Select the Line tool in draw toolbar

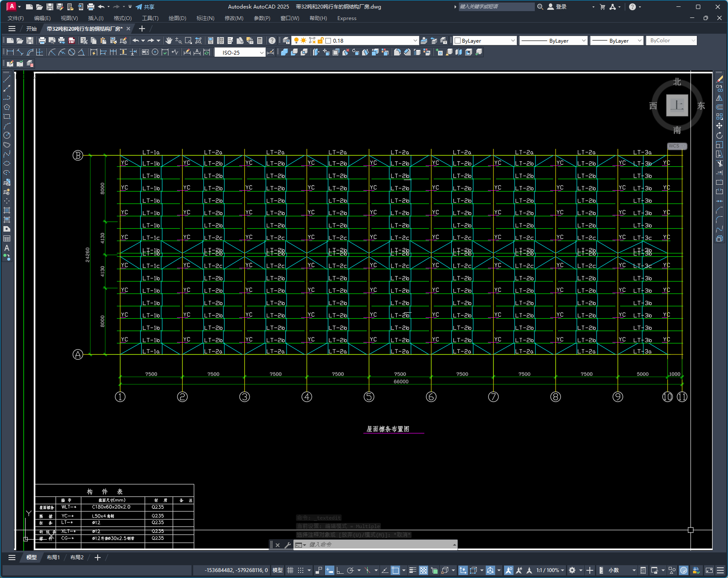click(x=7, y=79)
